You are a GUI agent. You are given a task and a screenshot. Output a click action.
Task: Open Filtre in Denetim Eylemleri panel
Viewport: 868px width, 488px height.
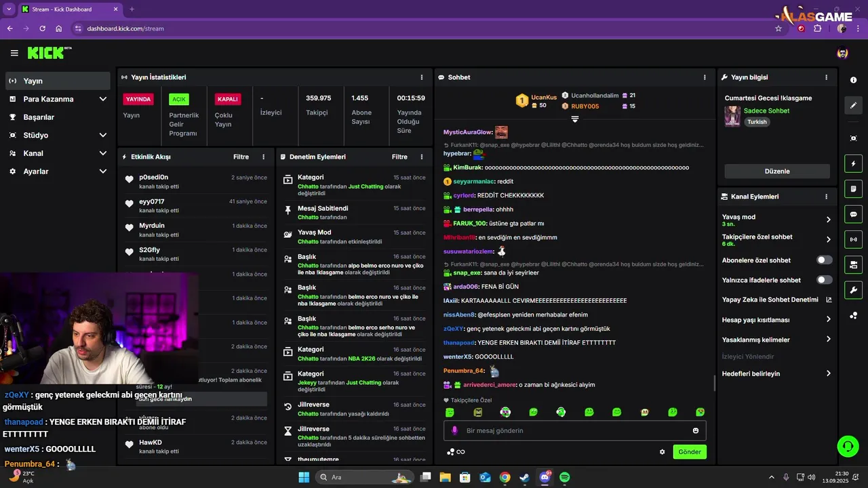(399, 157)
